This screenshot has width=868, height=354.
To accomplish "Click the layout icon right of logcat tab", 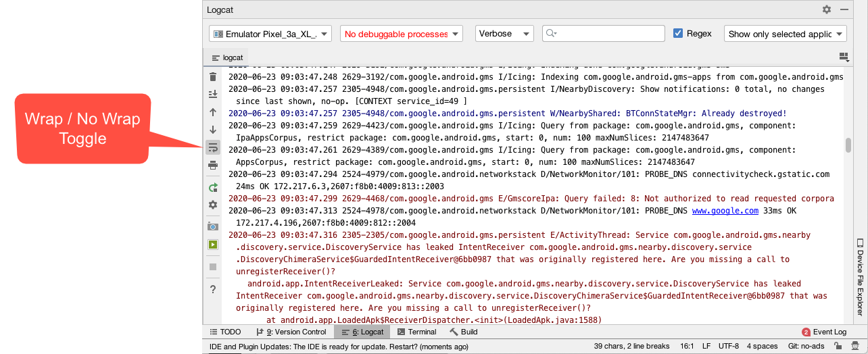I will (x=843, y=57).
